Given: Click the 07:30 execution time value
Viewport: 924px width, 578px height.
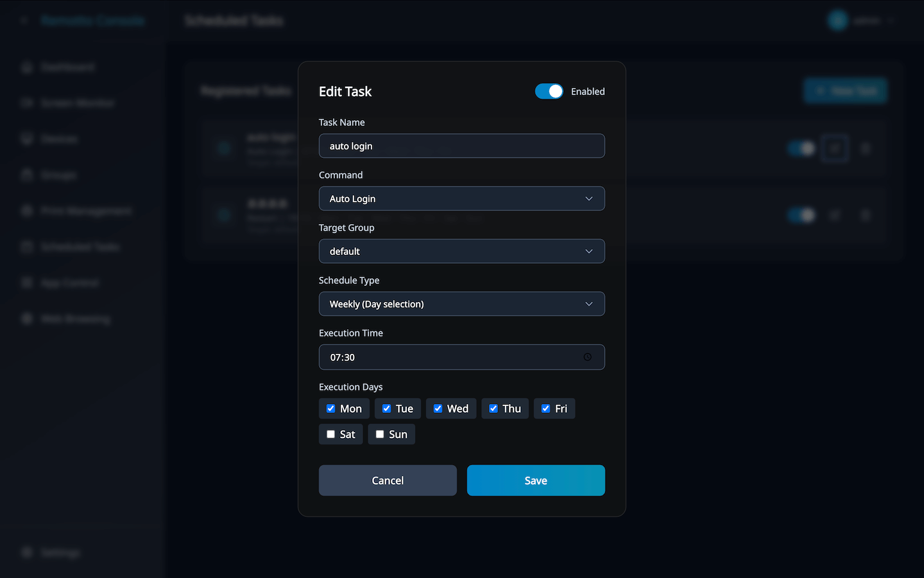Looking at the screenshot, I should [343, 357].
